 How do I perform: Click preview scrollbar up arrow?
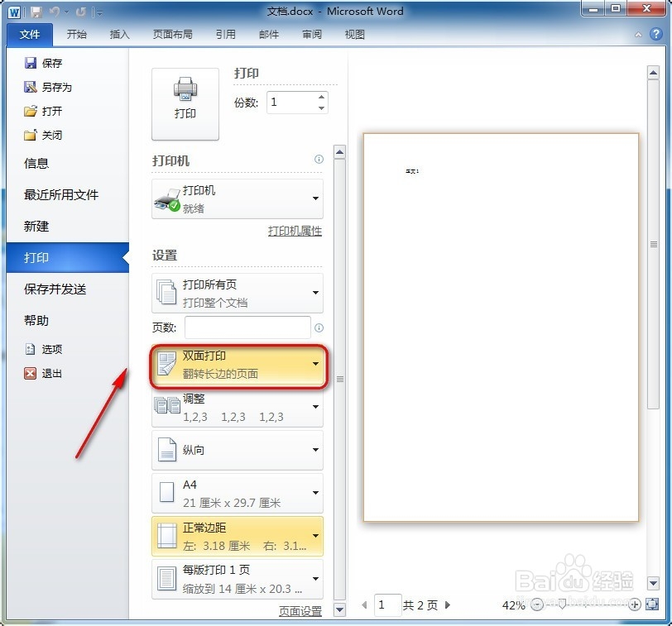pos(653,73)
